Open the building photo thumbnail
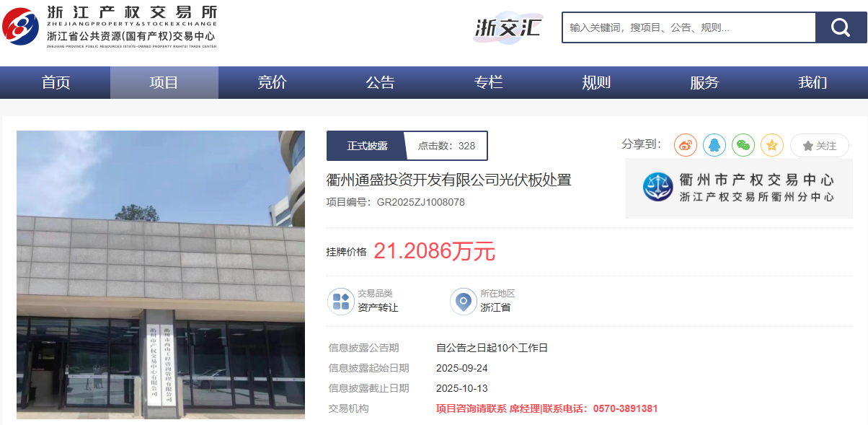868x425 pixels. [161, 274]
